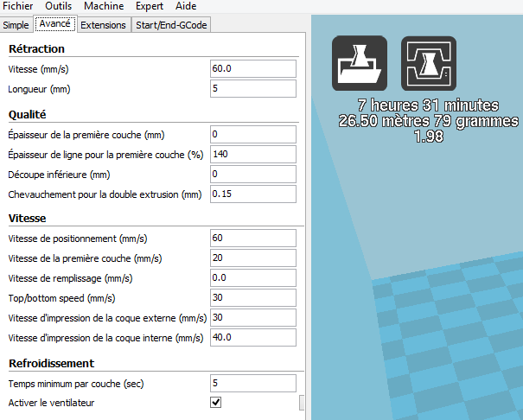Click the Vitesse de remplissage field
The width and height of the screenshot is (523, 420).
(x=253, y=277)
